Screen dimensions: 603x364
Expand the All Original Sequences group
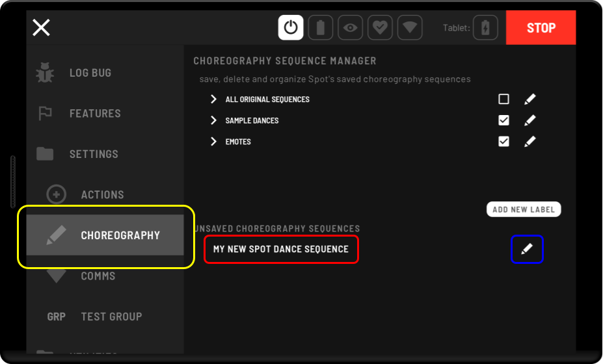pos(213,99)
